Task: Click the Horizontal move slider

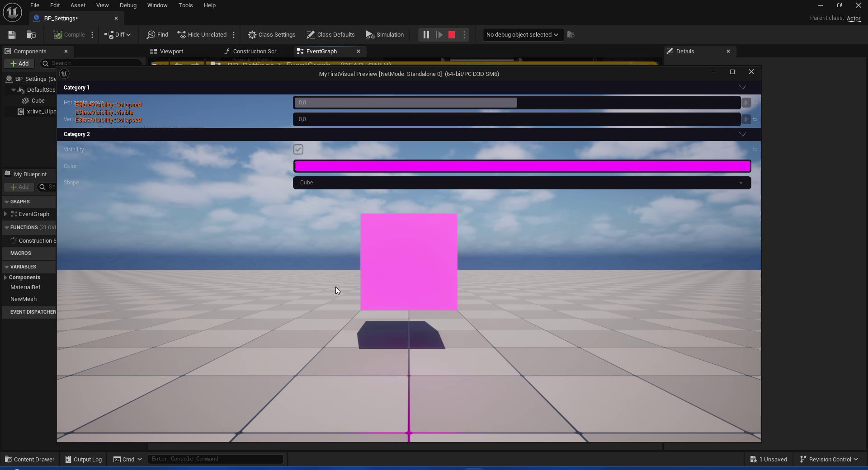Action: tap(517, 103)
